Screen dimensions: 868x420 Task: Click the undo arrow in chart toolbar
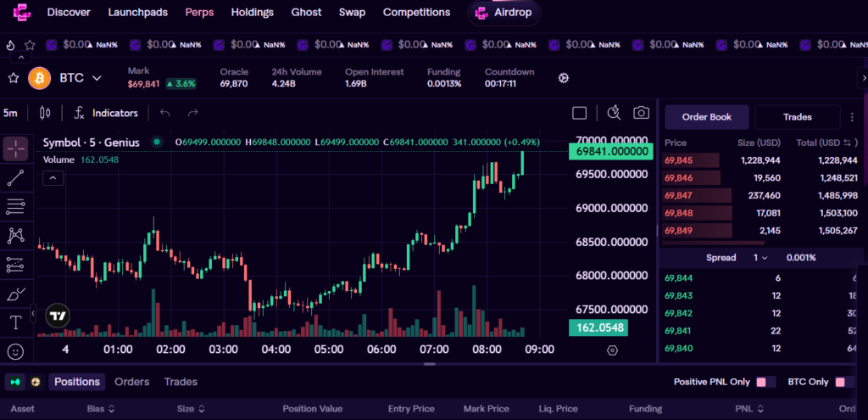pyautogui.click(x=165, y=113)
